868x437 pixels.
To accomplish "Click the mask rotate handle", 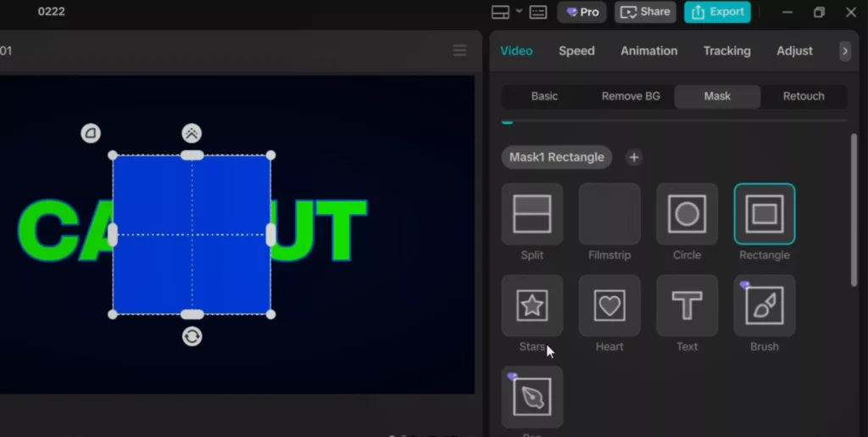I will click(192, 337).
